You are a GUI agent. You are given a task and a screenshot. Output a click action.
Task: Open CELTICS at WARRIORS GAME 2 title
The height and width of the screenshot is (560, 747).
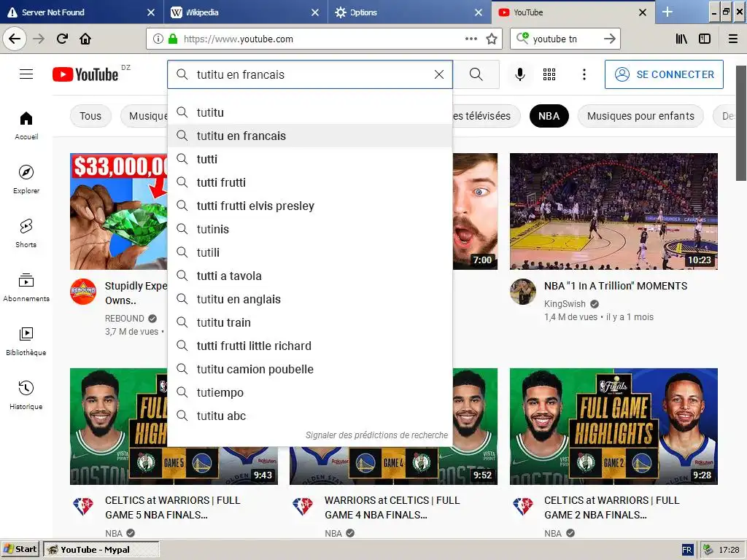pos(612,507)
